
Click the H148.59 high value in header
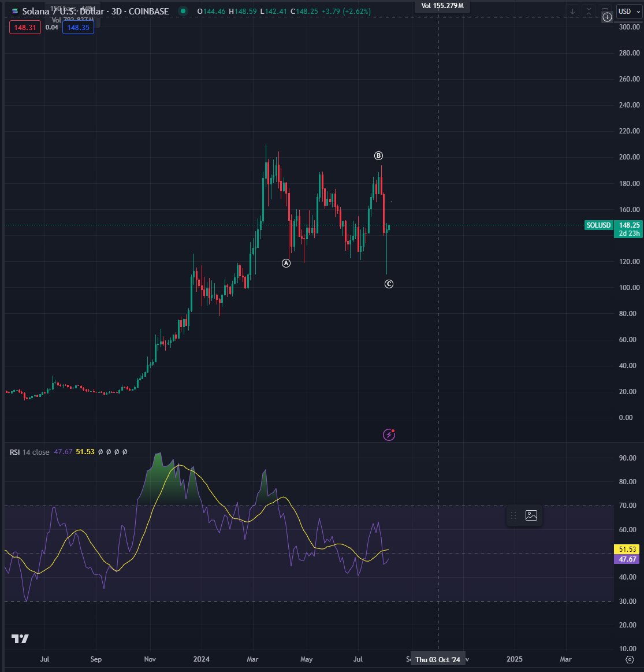243,11
